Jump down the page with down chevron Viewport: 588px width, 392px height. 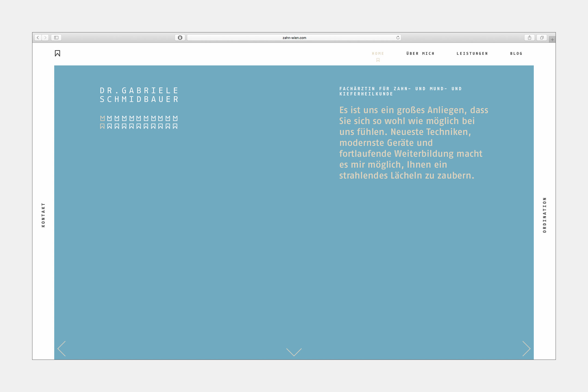point(294,352)
